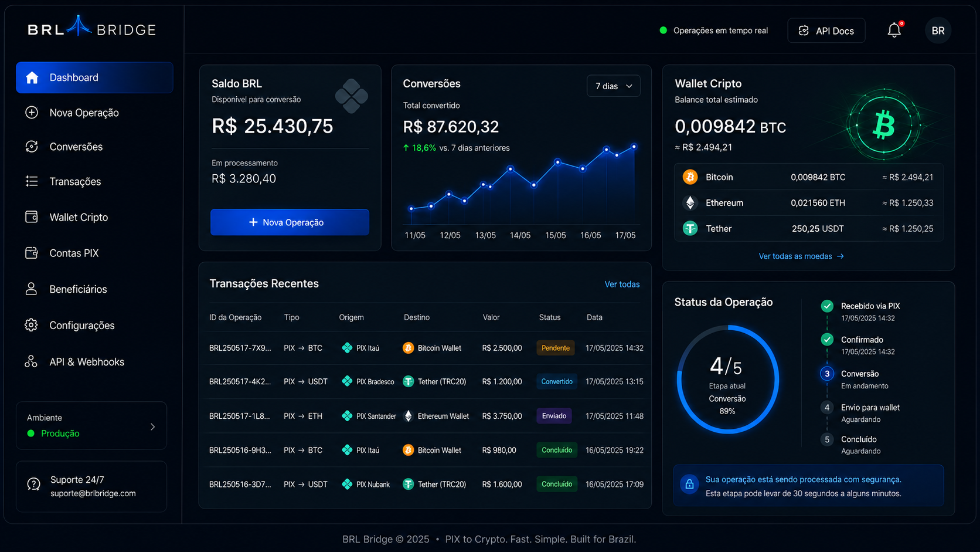The height and width of the screenshot is (552, 980).
Task: Click the blue Nova Operação button
Action: click(x=290, y=222)
